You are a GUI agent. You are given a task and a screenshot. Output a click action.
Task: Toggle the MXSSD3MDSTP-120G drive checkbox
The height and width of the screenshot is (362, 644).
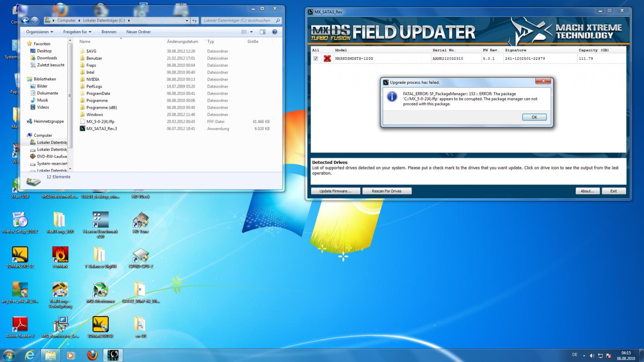pos(316,58)
